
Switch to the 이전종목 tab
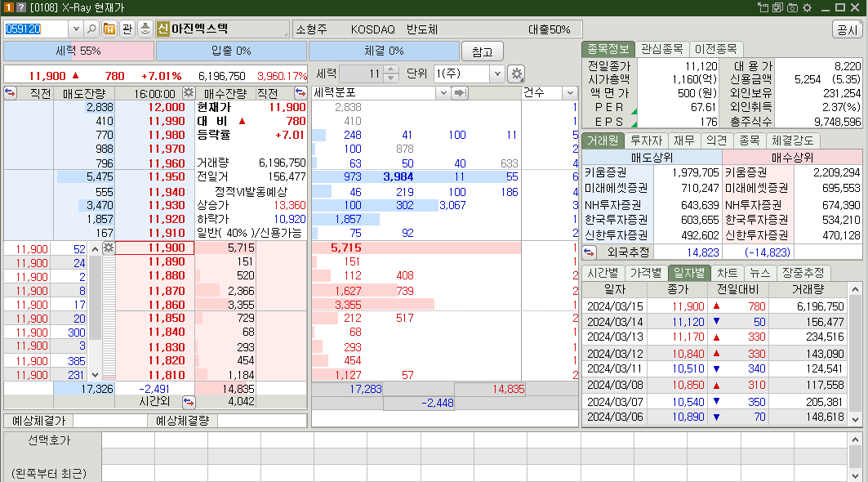716,49
